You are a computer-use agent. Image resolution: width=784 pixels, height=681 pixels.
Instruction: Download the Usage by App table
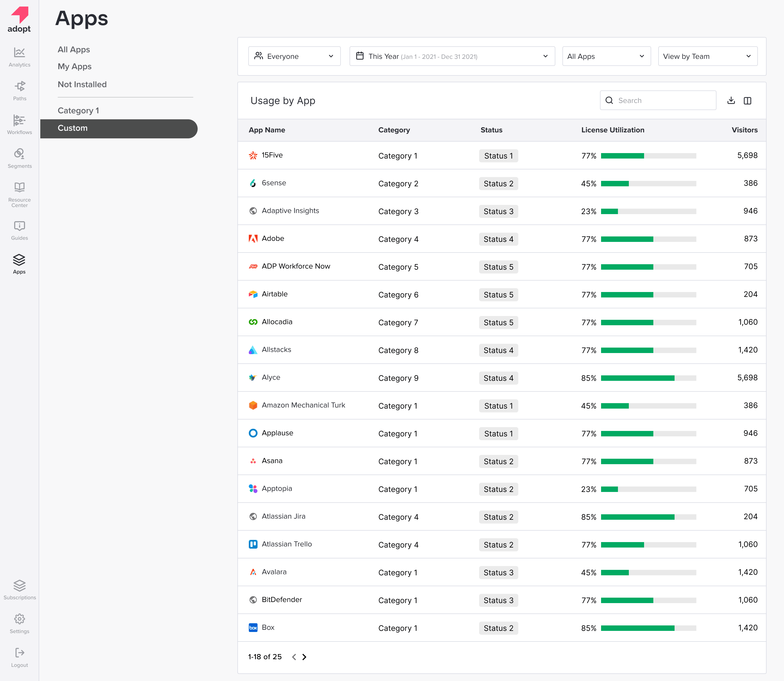coord(731,100)
